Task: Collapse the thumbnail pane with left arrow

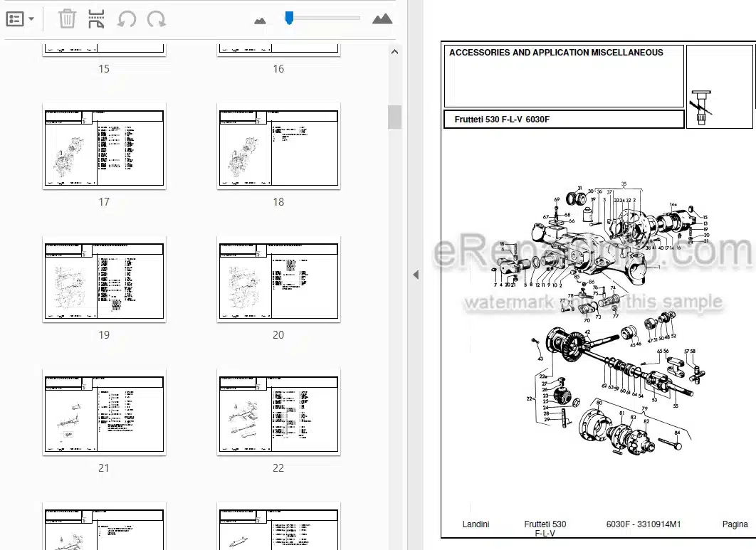Action: click(x=416, y=275)
